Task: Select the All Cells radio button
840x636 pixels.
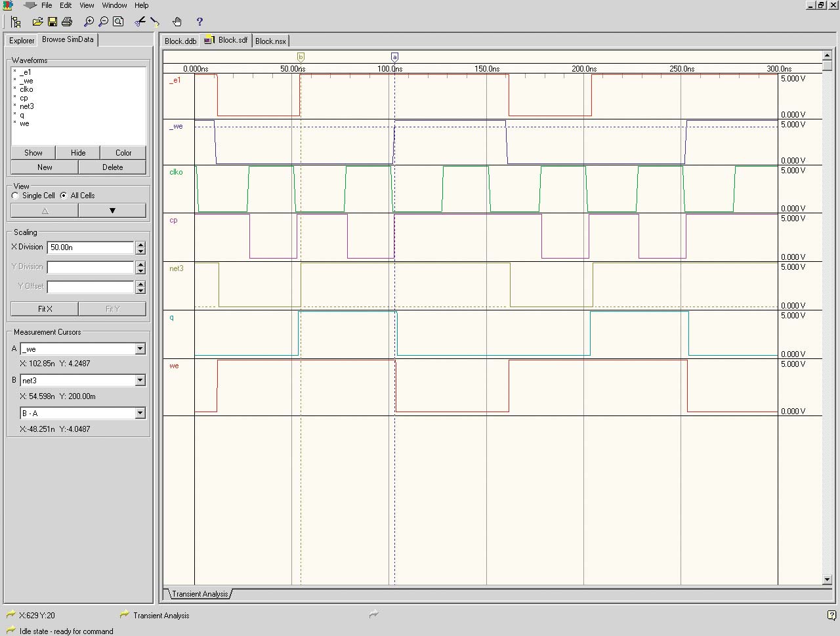Action: 64,196
